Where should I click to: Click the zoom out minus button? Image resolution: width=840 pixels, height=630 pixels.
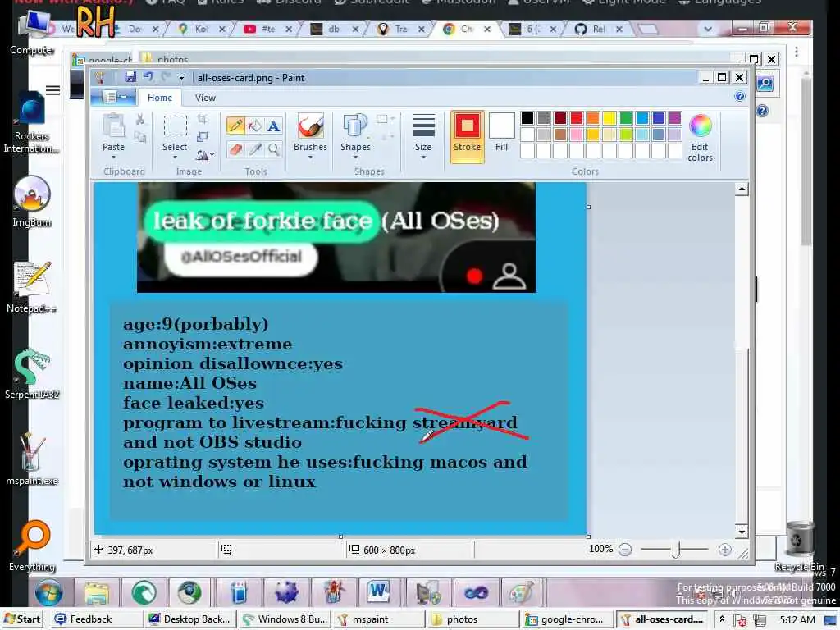[x=624, y=550]
